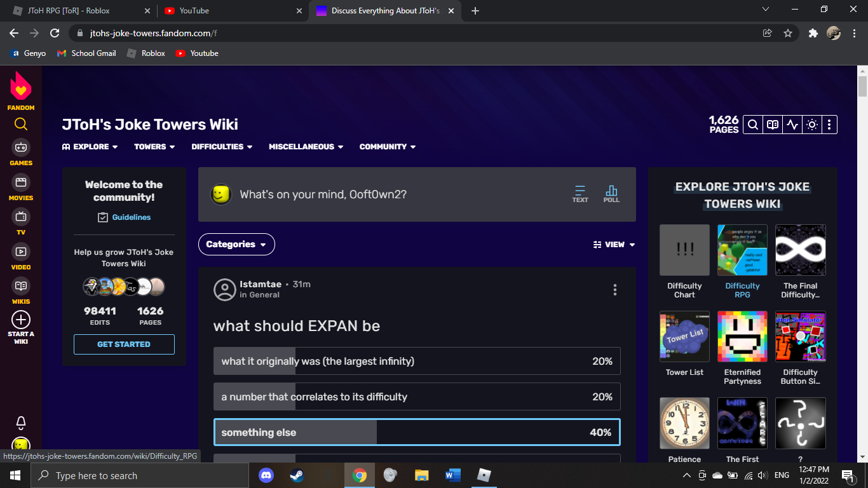Expand the Miscellaneous menu
The image size is (868, 488).
[306, 147]
